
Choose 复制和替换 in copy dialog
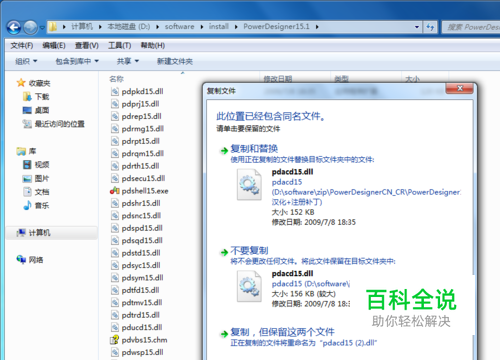pyautogui.click(x=254, y=149)
